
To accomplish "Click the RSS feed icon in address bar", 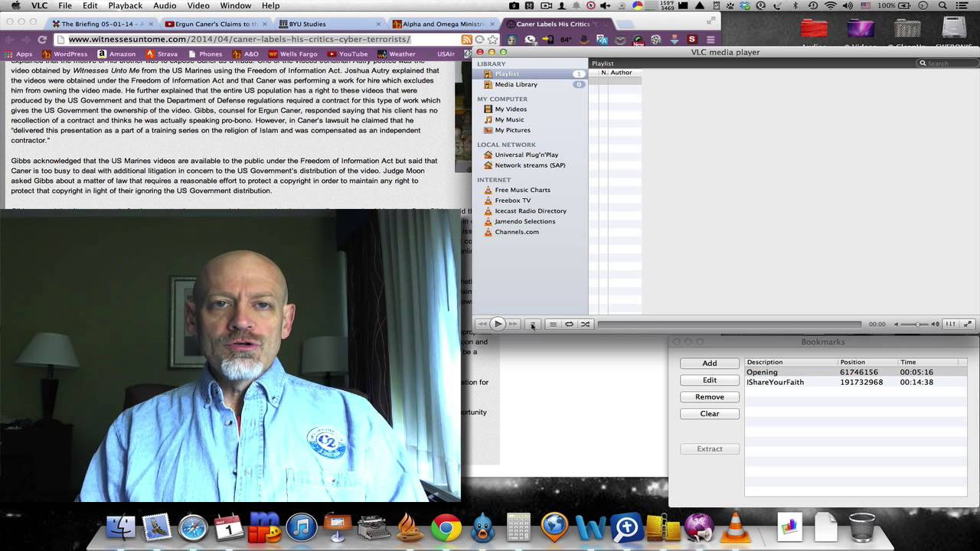I will (x=466, y=39).
